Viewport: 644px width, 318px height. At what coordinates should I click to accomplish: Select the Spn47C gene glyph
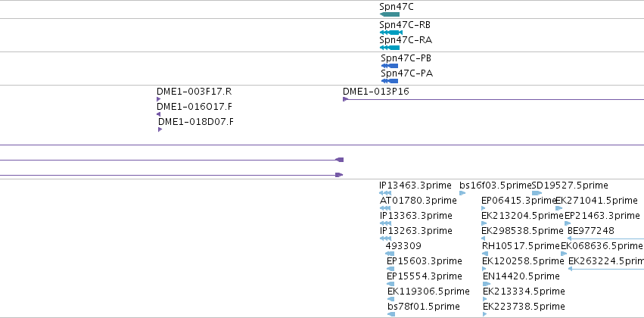[x=390, y=14]
